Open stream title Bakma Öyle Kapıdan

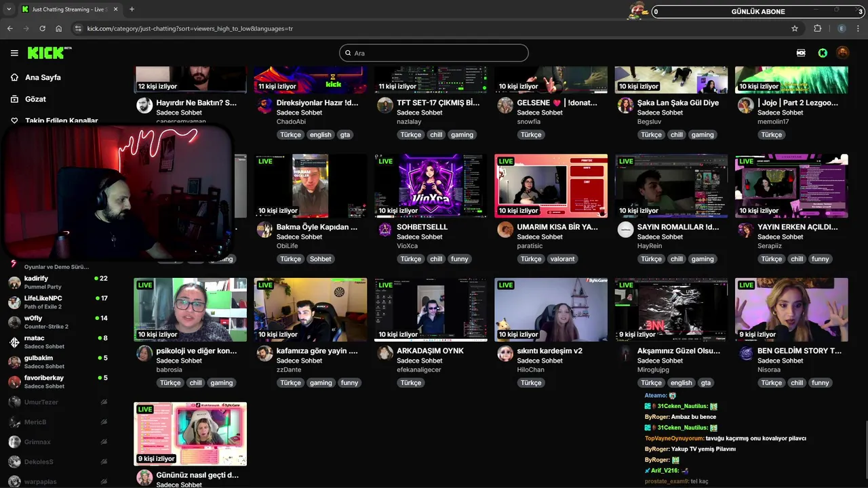[317, 227]
